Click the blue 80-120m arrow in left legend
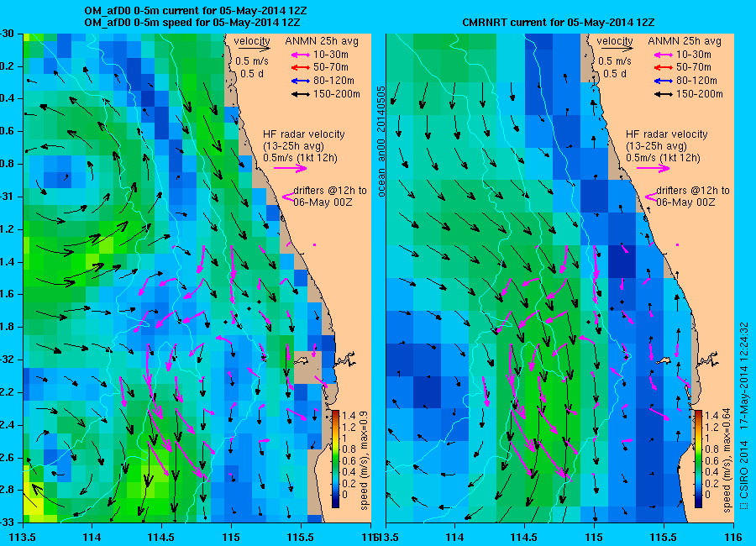Screen dimensions: 756x546 tap(301, 81)
